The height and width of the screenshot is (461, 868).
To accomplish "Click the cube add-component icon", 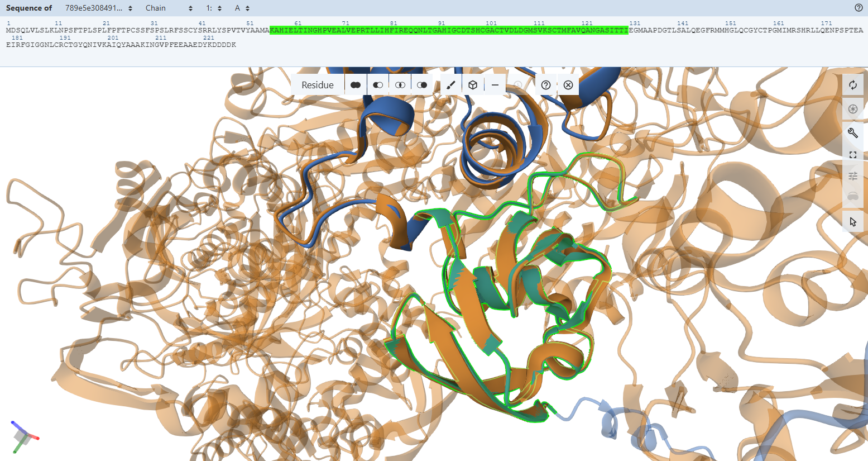I will (x=473, y=85).
